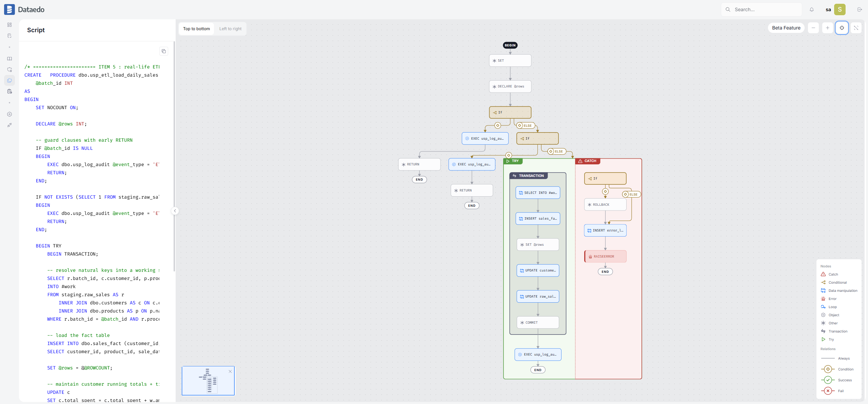
Task: Click the CATCH block header
Action: [588, 161]
